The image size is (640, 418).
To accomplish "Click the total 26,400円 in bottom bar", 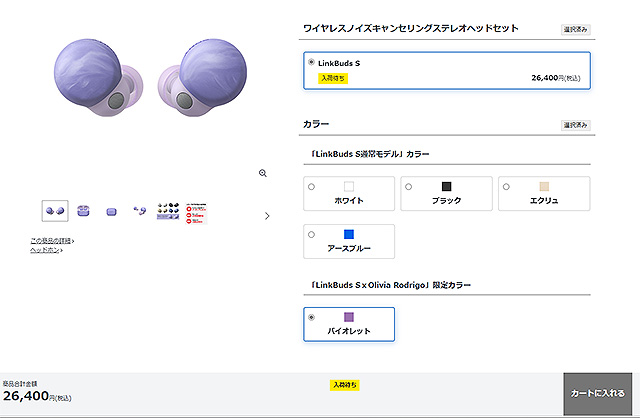I will pos(37,396).
